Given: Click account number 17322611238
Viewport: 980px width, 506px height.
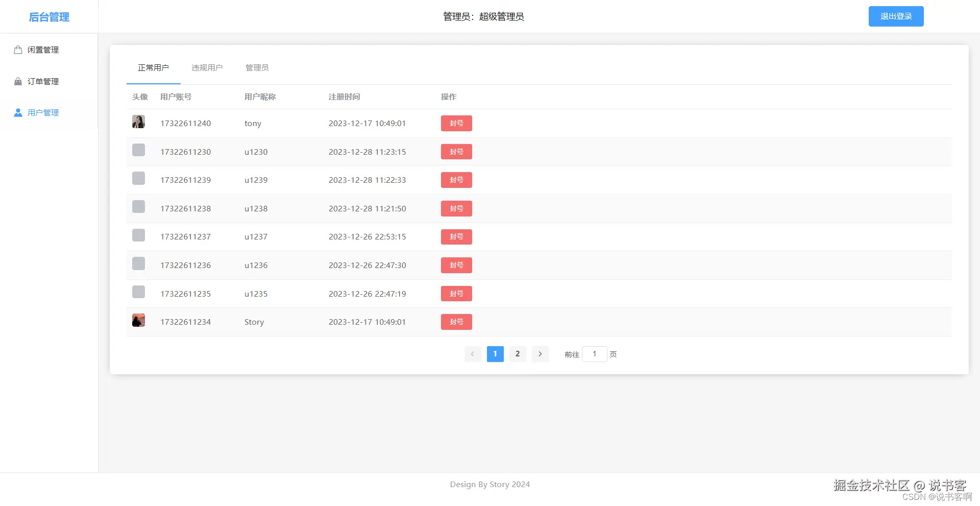Looking at the screenshot, I should click(x=186, y=208).
